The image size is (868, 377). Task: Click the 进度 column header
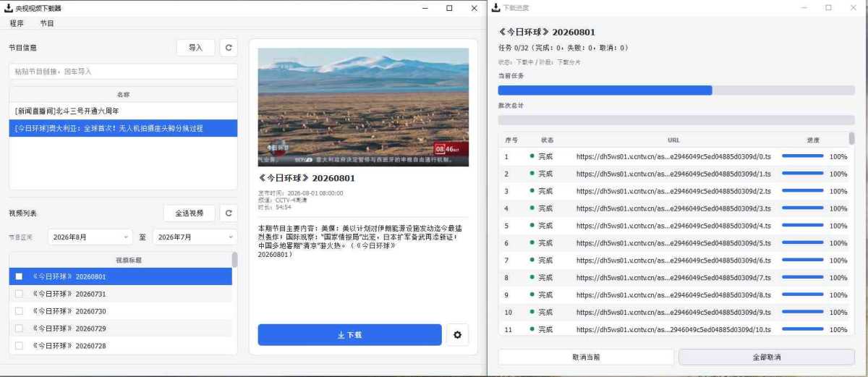(x=813, y=140)
